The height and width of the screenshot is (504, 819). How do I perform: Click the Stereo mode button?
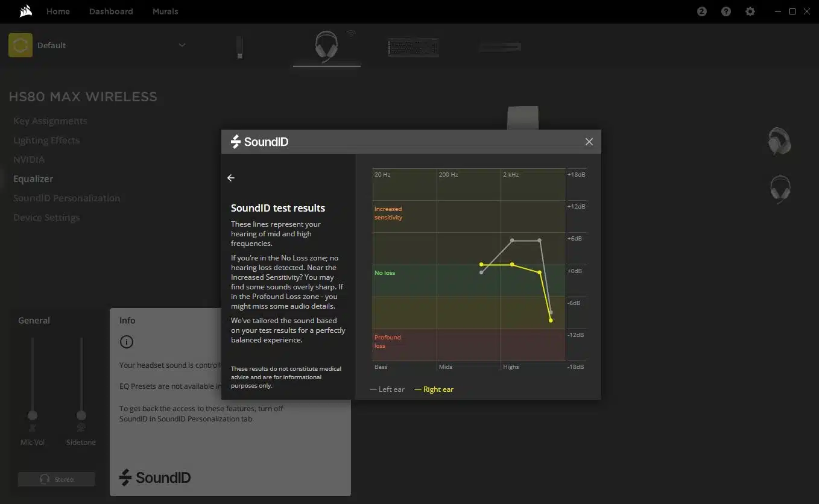click(57, 479)
